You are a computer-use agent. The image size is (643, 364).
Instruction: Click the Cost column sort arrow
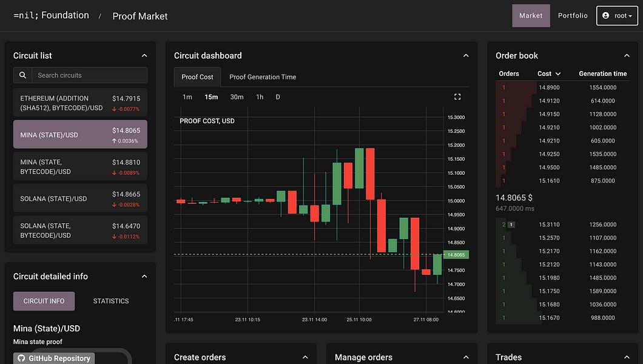pyautogui.click(x=558, y=74)
